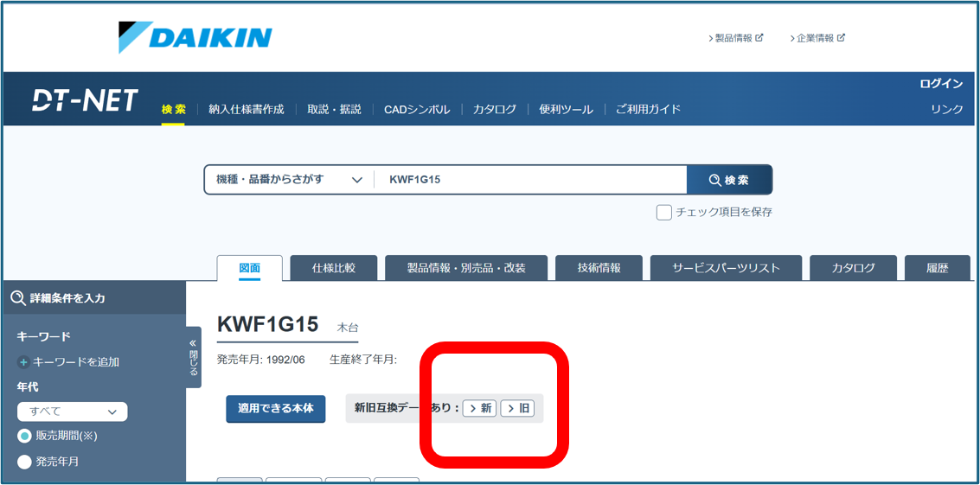Switch to the 製品情報・別売品・改装 tab
This screenshot has width=980, height=485.
466,268
